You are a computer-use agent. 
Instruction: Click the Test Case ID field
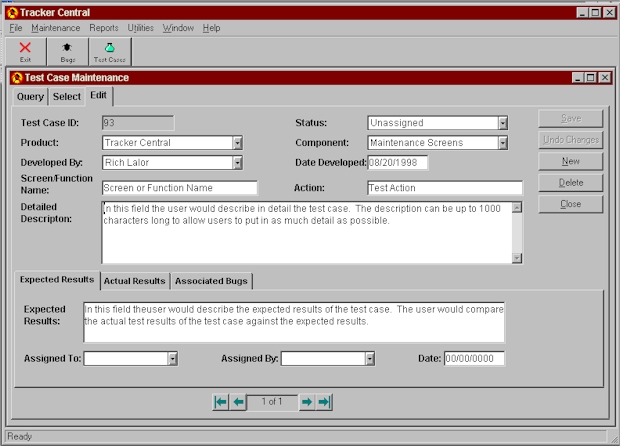tap(138, 123)
